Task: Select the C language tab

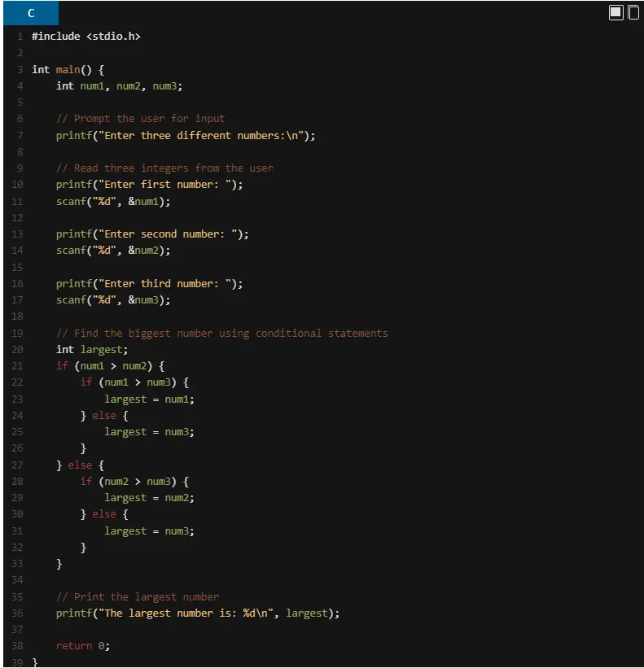Action: 31,13
